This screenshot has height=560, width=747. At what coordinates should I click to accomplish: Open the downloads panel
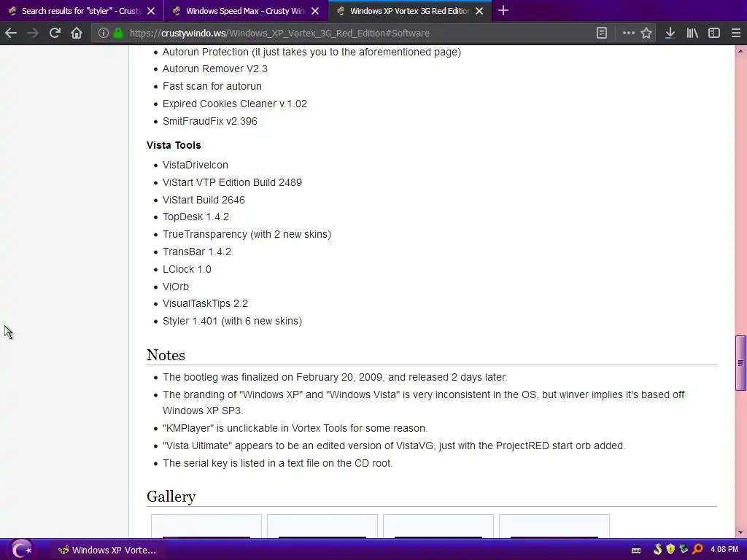click(670, 33)
